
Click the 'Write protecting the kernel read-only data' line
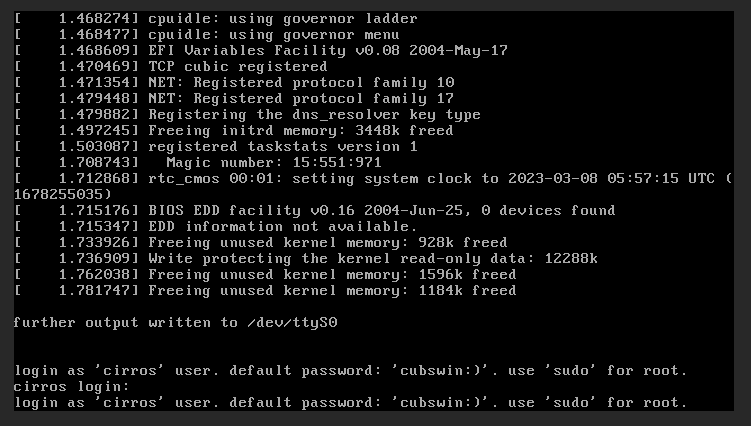point(372,258)
